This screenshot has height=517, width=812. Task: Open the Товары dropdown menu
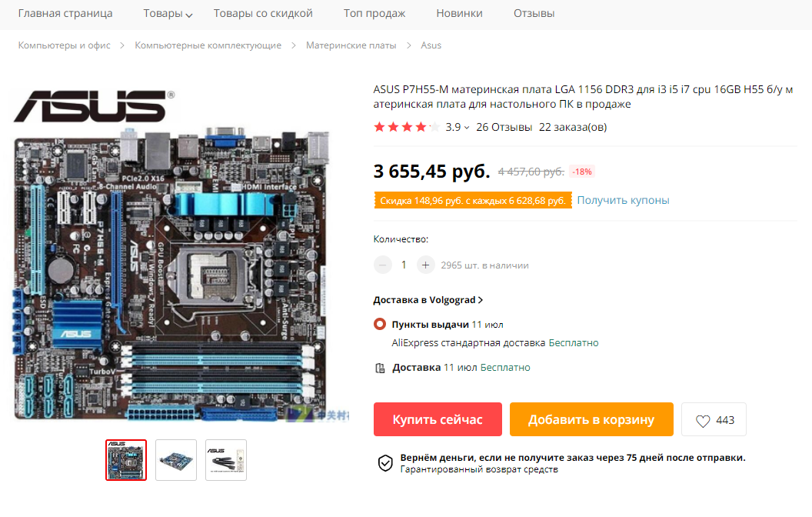coord(168,14)
